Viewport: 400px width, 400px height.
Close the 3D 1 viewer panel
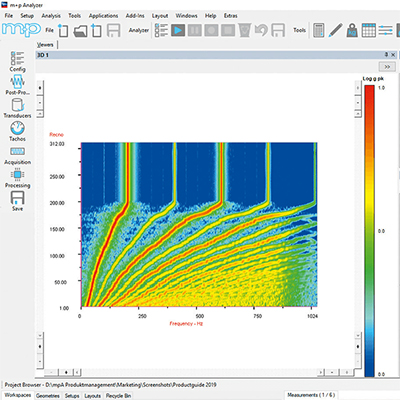(393, 55)
